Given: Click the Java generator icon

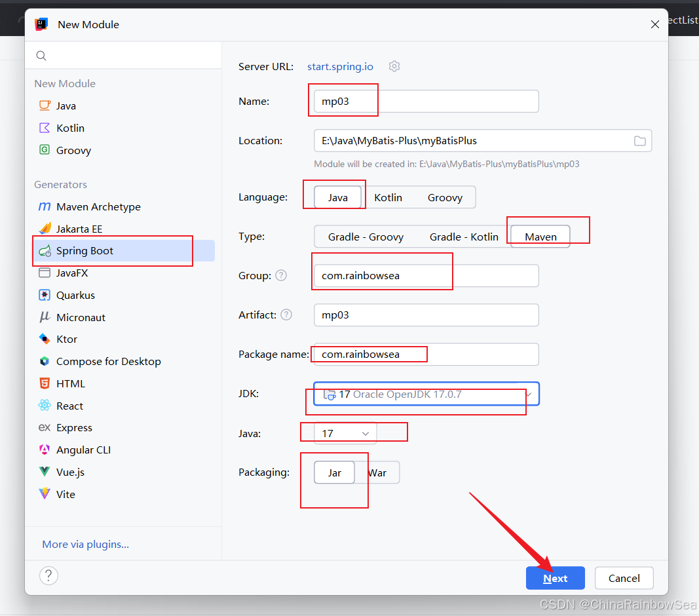Looking at the screenshot, I should point(45,106).
